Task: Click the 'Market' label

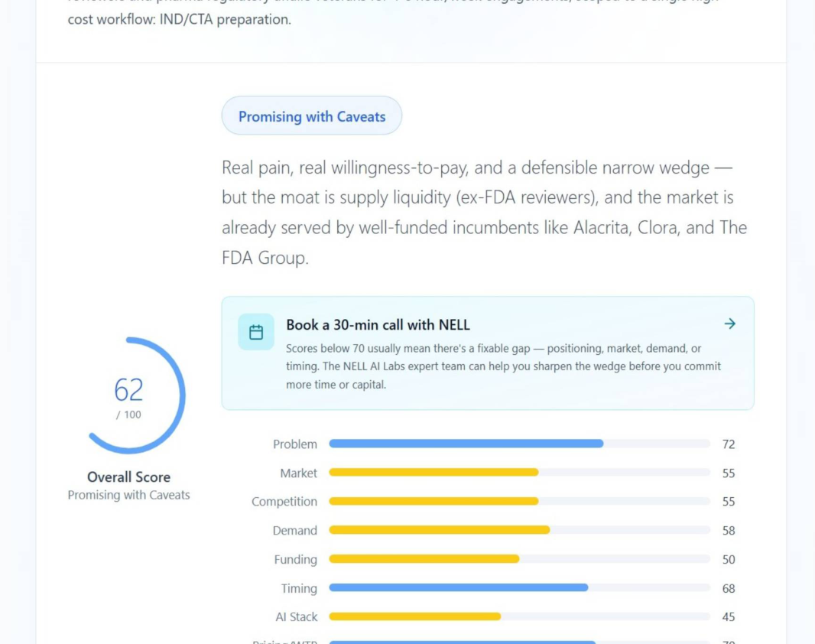Action: click(x=298, y=473)
